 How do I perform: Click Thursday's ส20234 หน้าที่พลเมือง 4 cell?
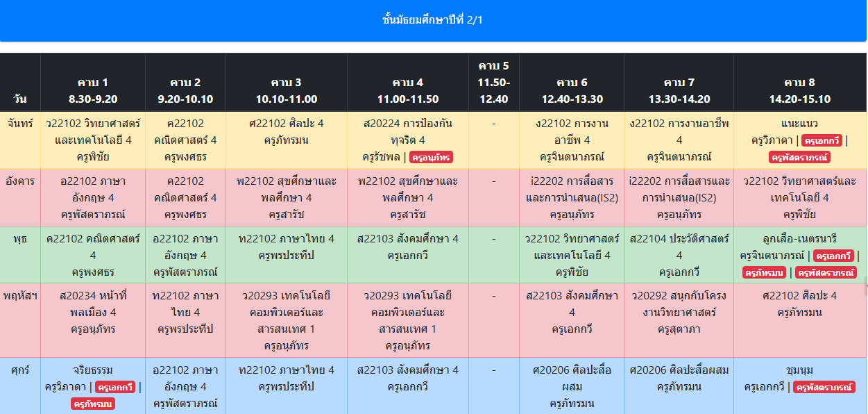click(x=93, y=312)
